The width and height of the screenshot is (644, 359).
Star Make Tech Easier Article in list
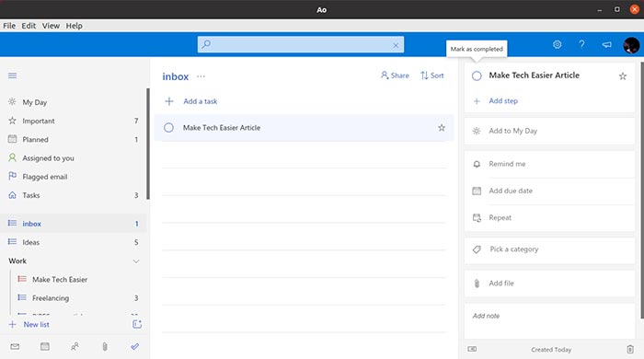[442, 128]
